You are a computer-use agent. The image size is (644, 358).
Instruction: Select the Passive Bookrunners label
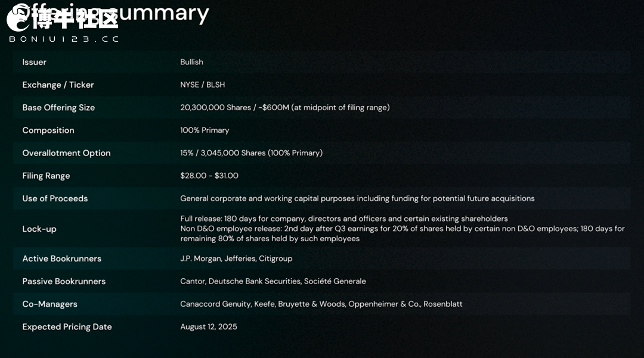(64, 281)
